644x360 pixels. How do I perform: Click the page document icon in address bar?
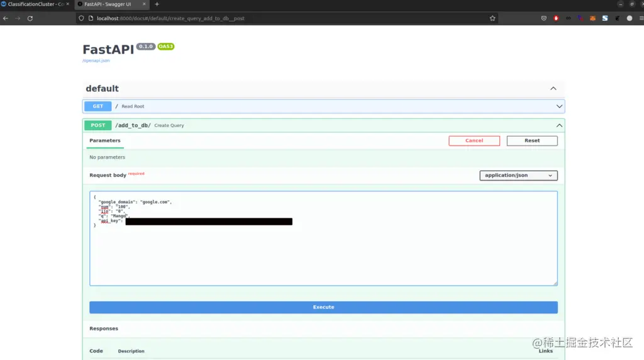91,18
